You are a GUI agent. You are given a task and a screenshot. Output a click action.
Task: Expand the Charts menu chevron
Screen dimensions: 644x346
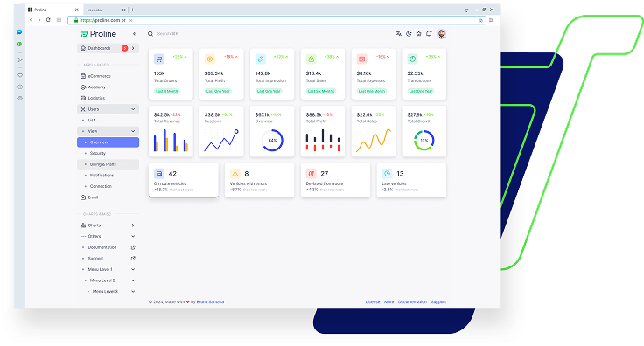point(133,225)
